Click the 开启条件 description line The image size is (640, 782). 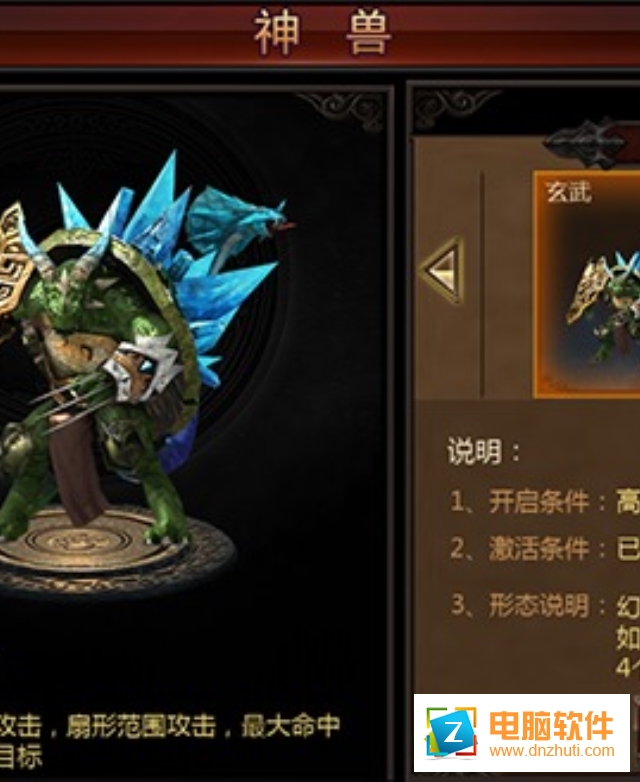(545, 502)
